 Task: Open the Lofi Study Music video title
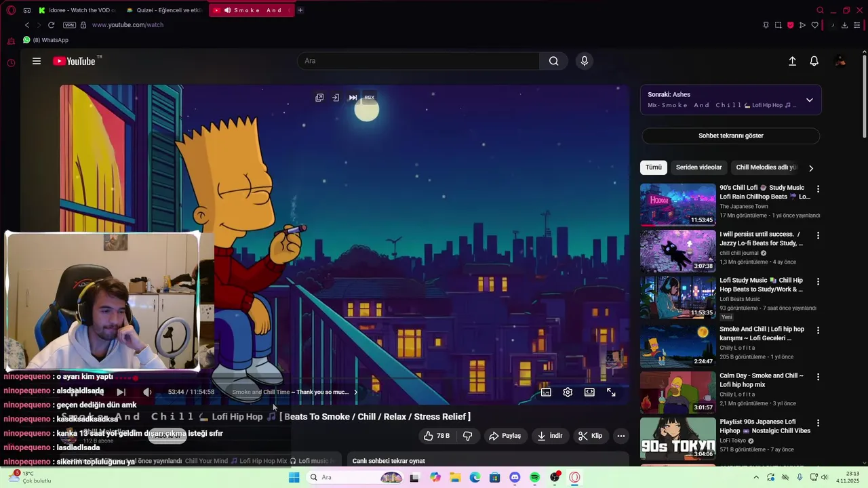click(x=762, y=285)
